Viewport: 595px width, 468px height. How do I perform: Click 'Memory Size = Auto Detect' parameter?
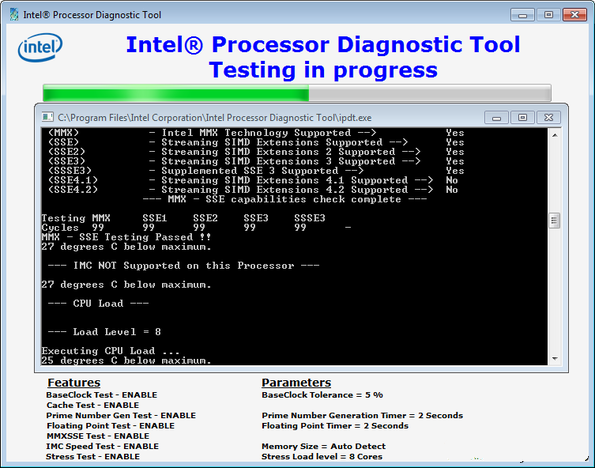pyautogui.click(x=323, y=446)
